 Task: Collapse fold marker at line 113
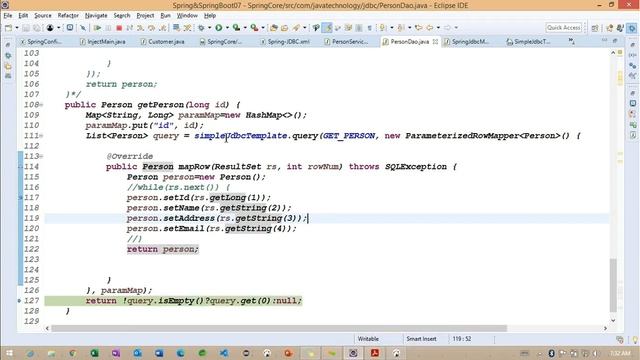(41, 156)
